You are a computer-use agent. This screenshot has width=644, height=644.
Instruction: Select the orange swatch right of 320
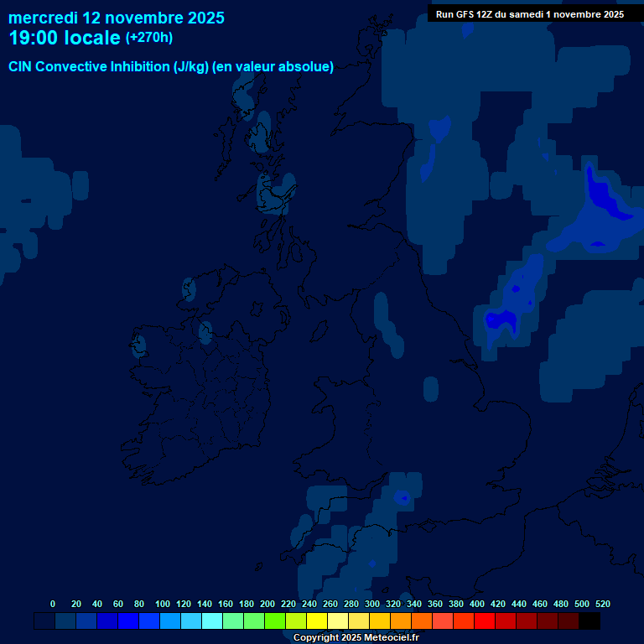[401, 621]
